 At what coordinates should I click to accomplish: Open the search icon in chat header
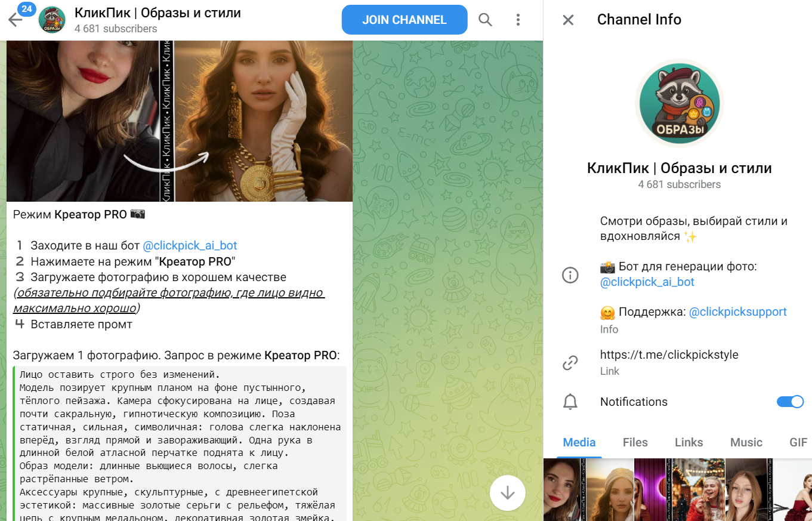[x=486, y=20]
